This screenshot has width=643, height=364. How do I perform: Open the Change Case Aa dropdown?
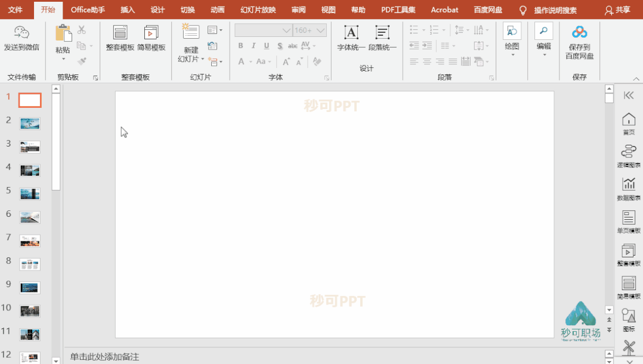[x=263, y=61]
